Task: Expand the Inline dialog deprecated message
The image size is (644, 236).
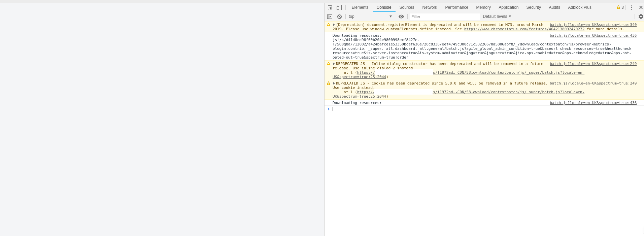Action: (x=334, y=64)
